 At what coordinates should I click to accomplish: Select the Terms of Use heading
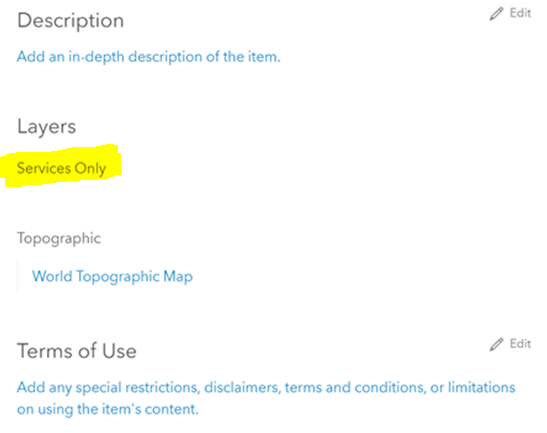click(x=77, y=351)
